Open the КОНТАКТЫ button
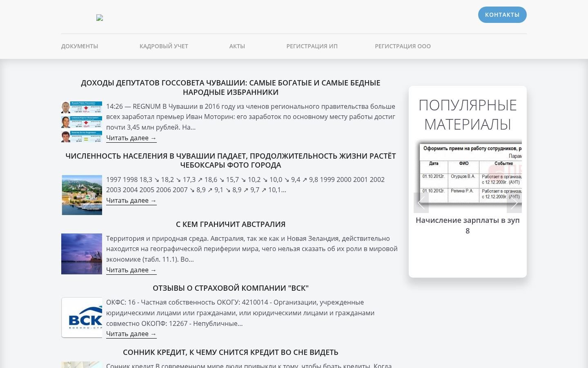The image size is (588, 368). [x=502, y=15]
